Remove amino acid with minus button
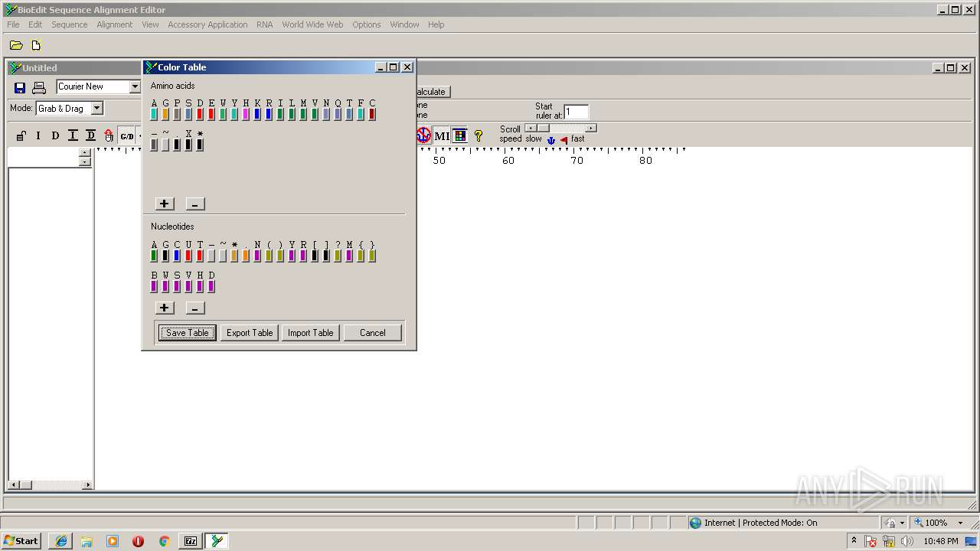 click(x=194, y=204)
